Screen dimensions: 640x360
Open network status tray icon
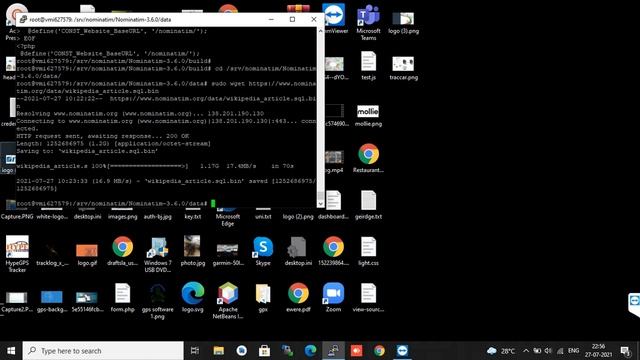tap(560, 351)
